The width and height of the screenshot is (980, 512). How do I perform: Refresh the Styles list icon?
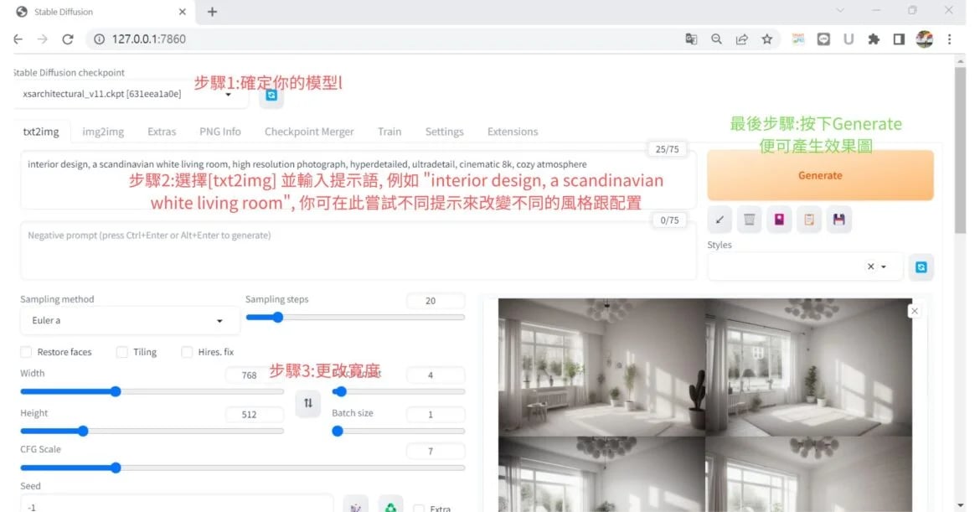pos(921,267)
